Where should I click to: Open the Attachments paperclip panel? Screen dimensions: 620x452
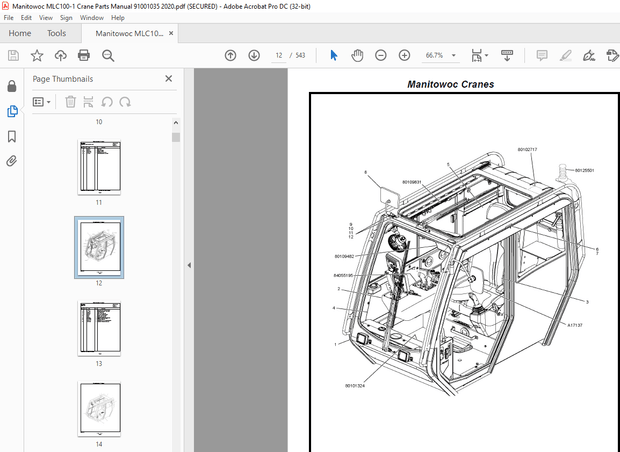point(12,161)
